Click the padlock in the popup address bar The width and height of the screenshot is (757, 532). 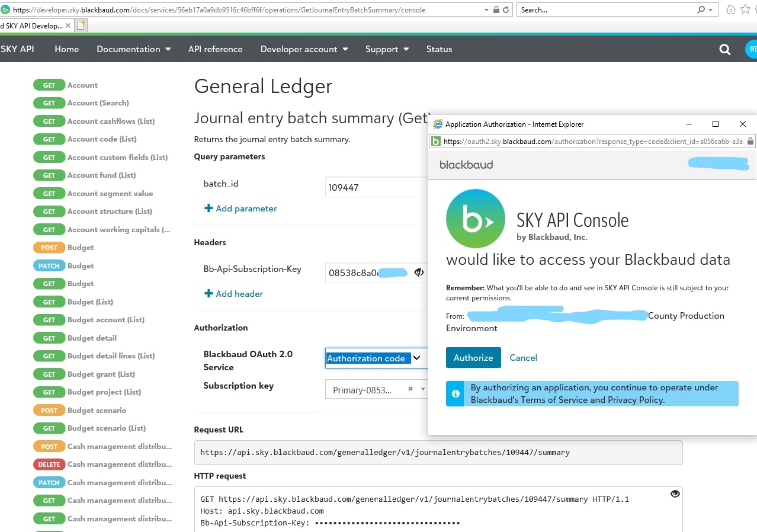750,142
